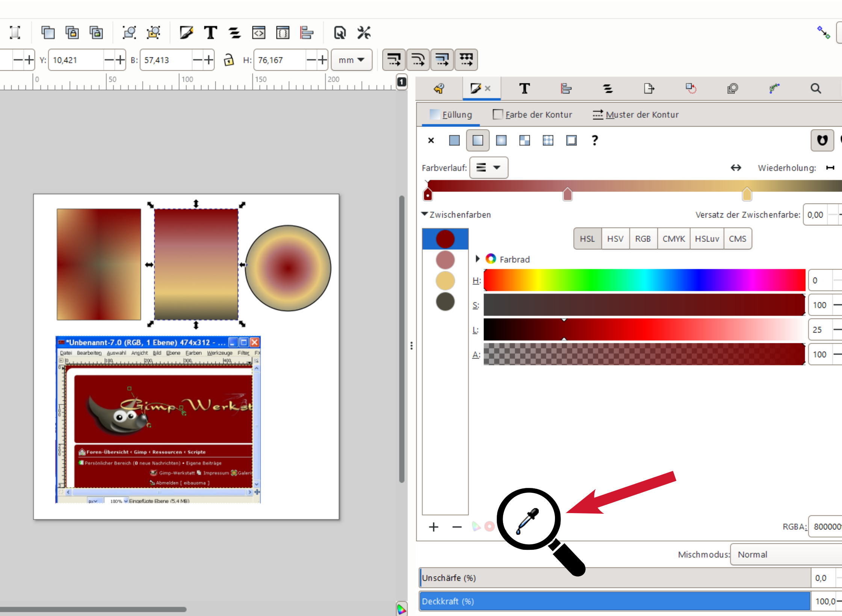Viewport: 842px width, 616px height.
Task: Click the Align and Distribute toolbar icon
Action: 307,33
